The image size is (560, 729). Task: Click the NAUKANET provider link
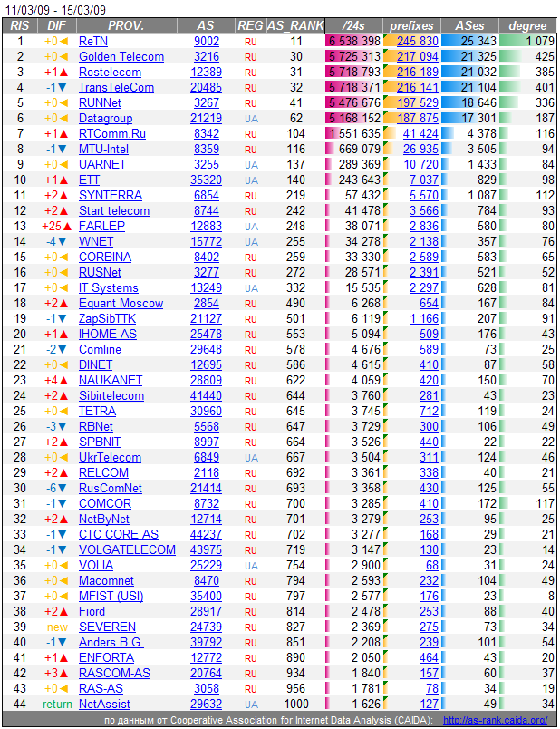tap(111, 380)
